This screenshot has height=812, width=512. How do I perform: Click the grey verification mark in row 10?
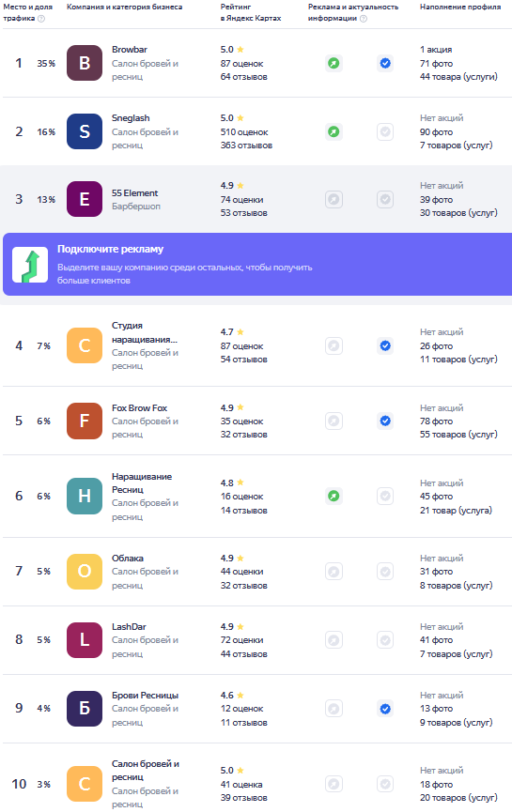[385, 784]
